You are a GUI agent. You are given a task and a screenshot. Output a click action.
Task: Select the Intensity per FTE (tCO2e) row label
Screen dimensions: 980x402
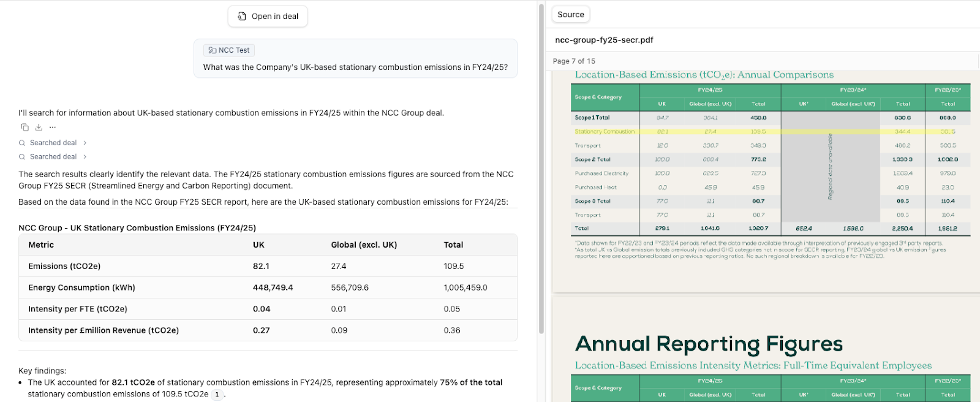78,309
